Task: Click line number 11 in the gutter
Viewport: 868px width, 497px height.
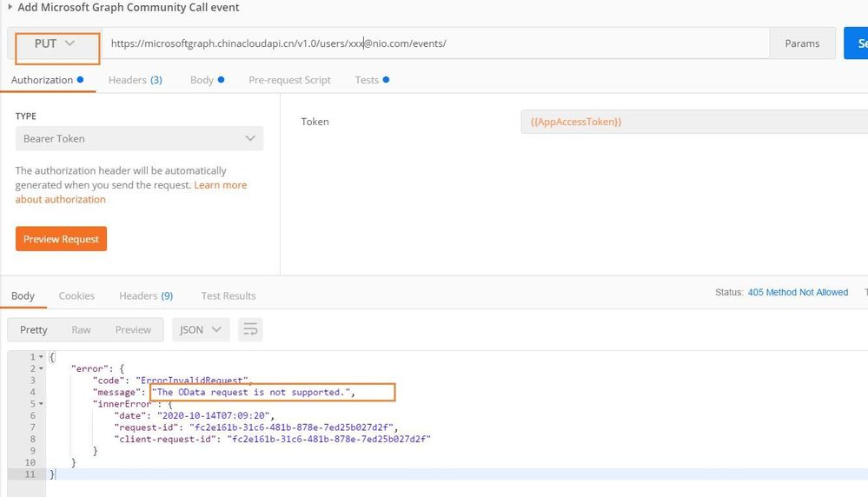Action: 30,474
